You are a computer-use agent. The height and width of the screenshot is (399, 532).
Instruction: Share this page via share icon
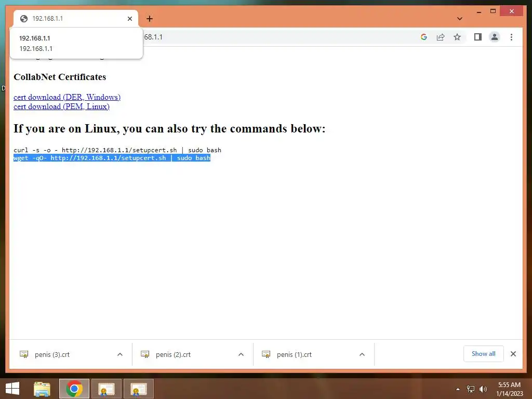[x=441, y=37]
